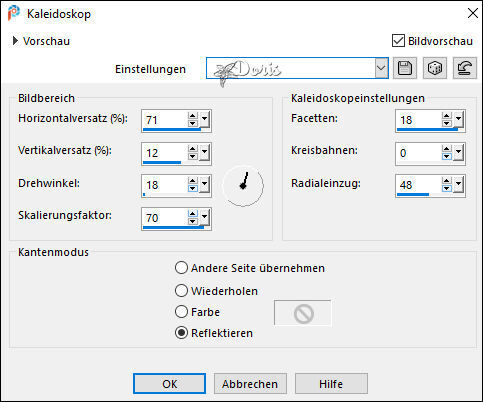
Task: Click in the Vertikalversatz value field
Action: (165, 153)
